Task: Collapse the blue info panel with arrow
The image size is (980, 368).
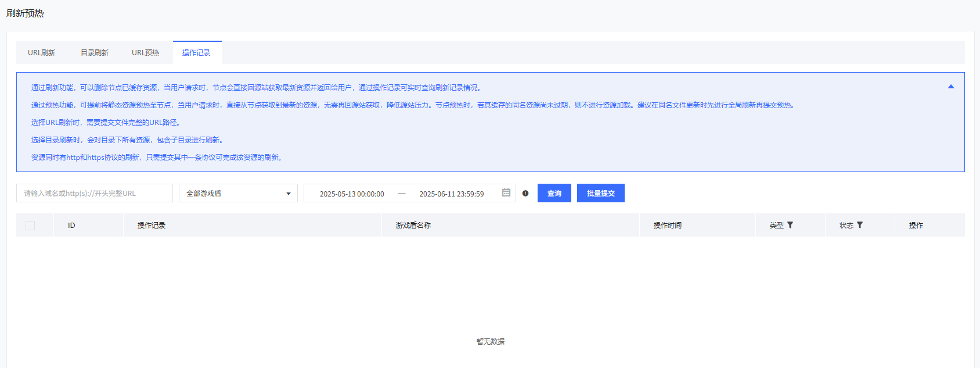Action: pos(951,87)
